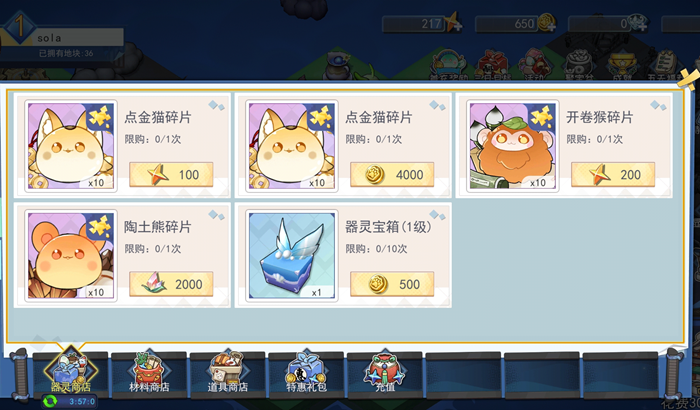Image resolution: width=700 pixels, height=410 pixels.
Task: Click the 器灵宝箱 winged chest thumbnail
Action: [292, 255]
